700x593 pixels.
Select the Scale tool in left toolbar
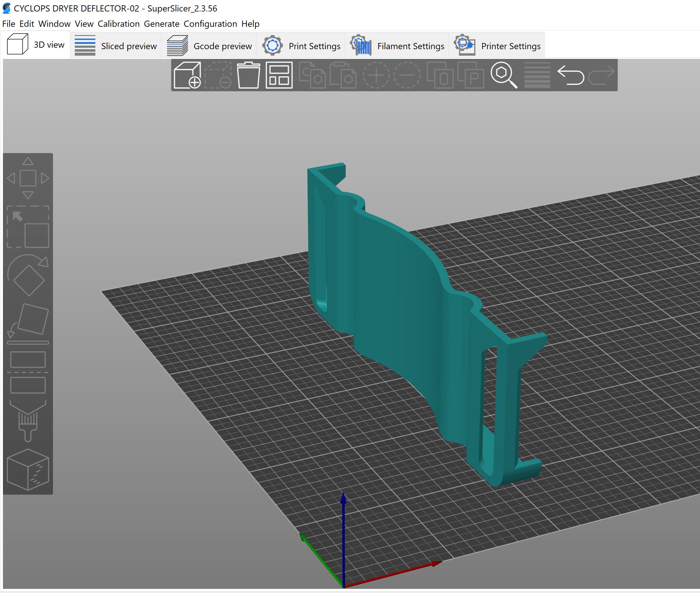[x=28, y=227]
